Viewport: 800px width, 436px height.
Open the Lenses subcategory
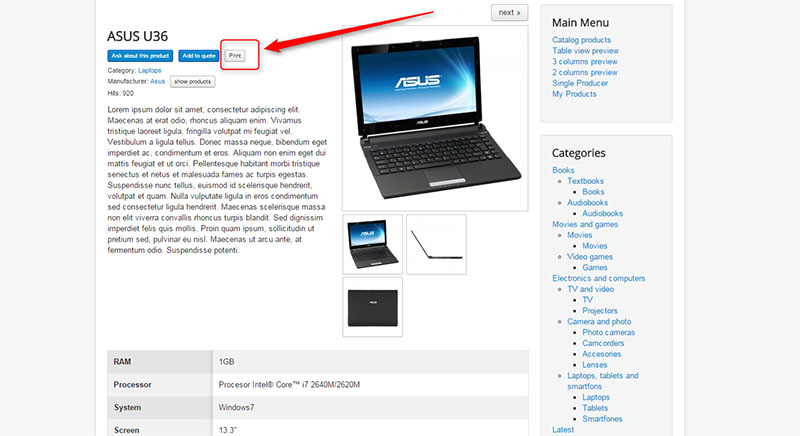[x=595, y=365]
